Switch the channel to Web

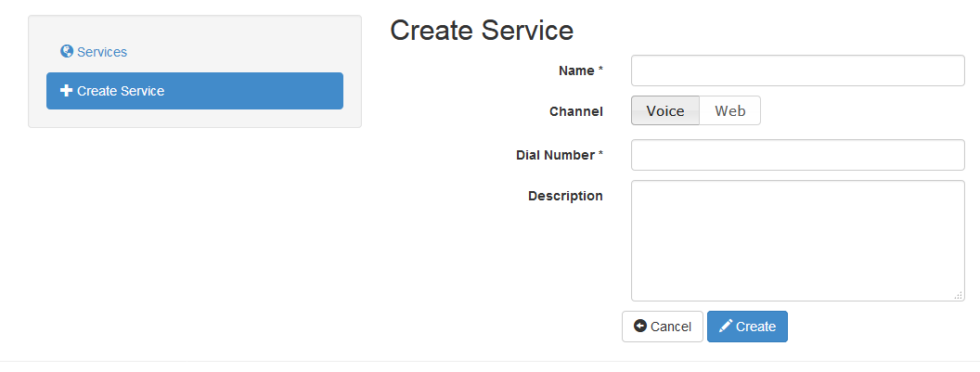coord(729,110)
